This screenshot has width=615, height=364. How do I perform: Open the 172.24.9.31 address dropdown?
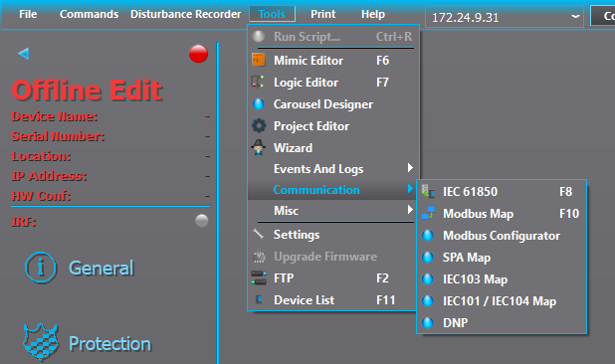(x=575, y=17)
